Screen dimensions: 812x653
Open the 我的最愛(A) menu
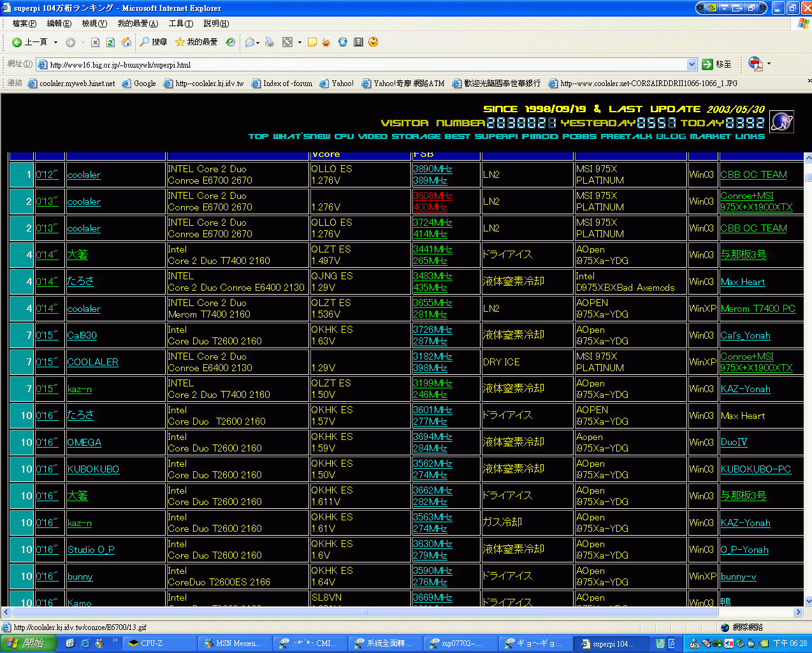[138, 24]
